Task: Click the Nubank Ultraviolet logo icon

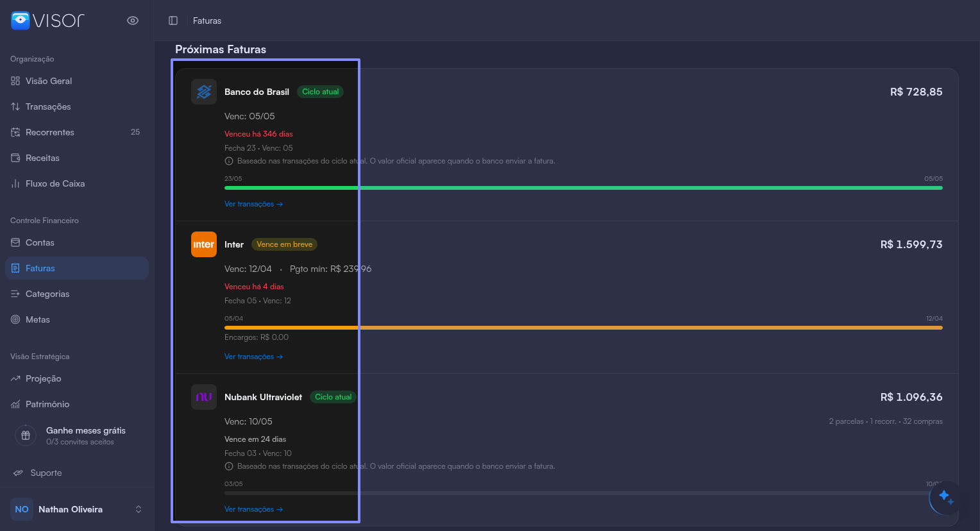Action: [x=204, y=397]
